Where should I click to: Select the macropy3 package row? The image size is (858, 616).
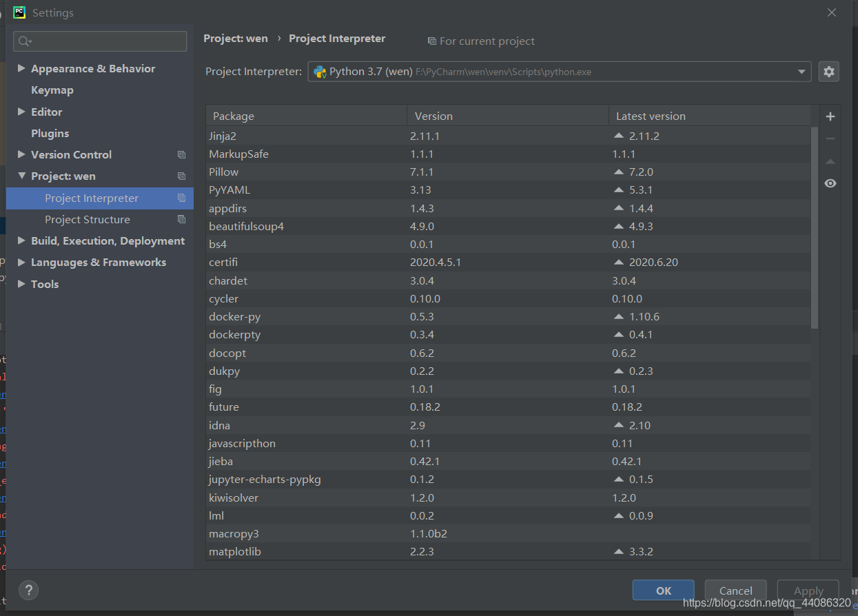click(x=509, y=533)
